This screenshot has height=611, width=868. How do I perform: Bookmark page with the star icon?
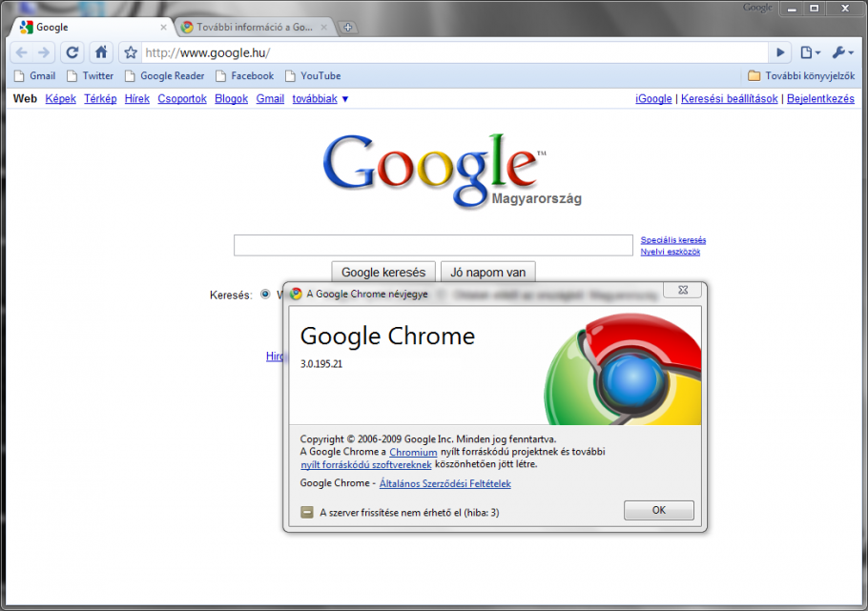click(131, 52)
